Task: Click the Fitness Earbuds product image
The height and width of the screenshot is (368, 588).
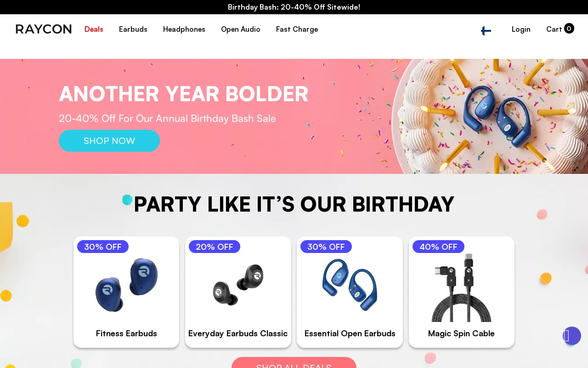Action: [126, 285]
